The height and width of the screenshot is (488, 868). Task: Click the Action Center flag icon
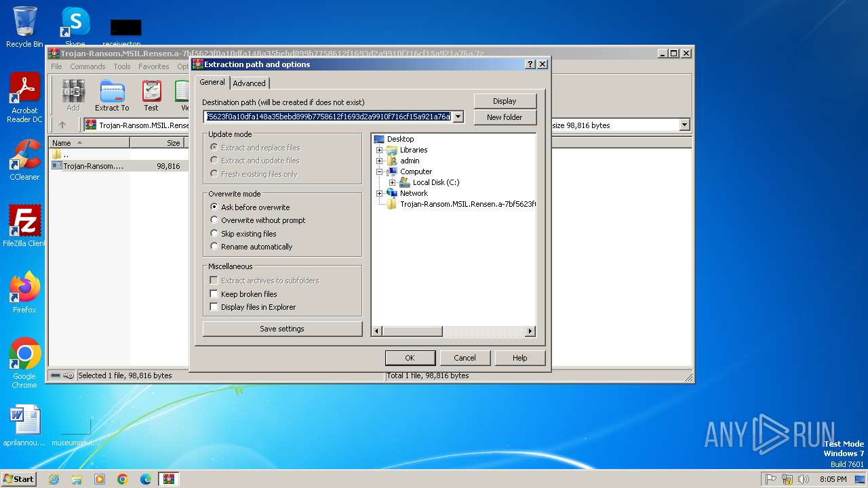click(x=771, y=479)
